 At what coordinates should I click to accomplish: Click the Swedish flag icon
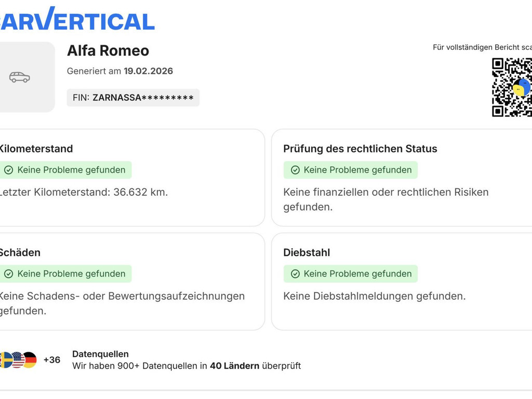tap(5, 360)
